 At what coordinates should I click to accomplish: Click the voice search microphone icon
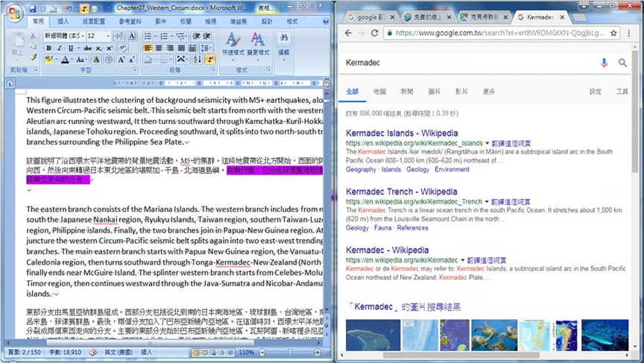tap(604, 63)
